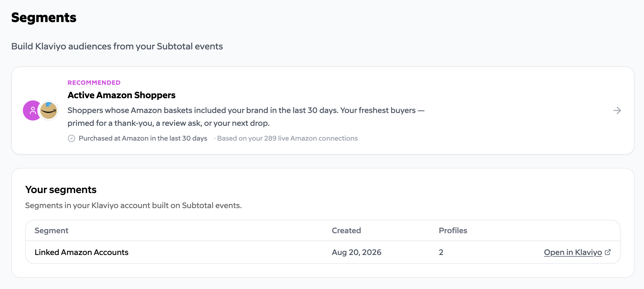This screenshot has width=644, height=289.
Task: Click the Segment column header
Action: point(51,230)
